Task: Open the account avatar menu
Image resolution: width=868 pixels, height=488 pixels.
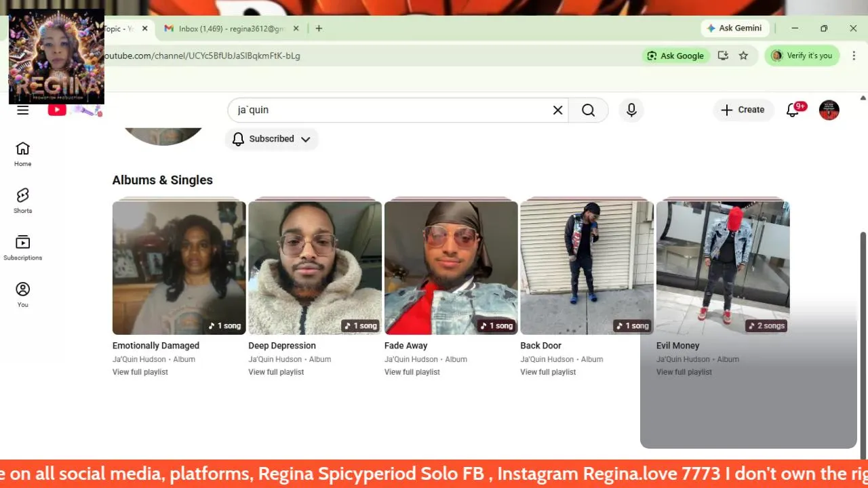Action: (829, 110)
